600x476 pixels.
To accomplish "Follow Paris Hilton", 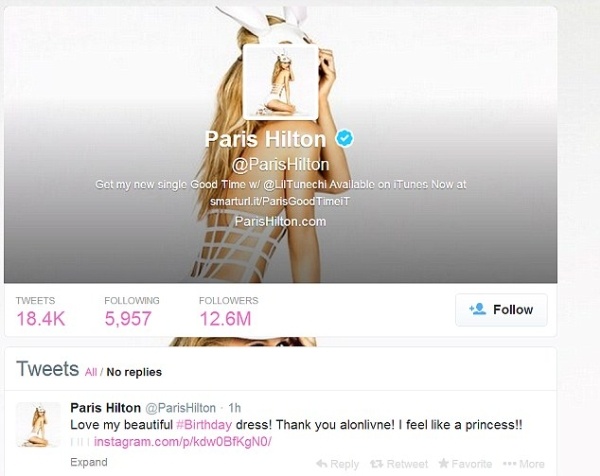I will click(501, 310).
